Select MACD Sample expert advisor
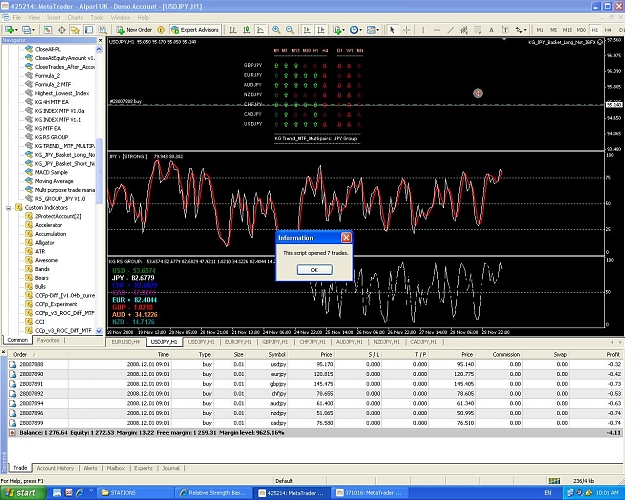 point(51,172)
